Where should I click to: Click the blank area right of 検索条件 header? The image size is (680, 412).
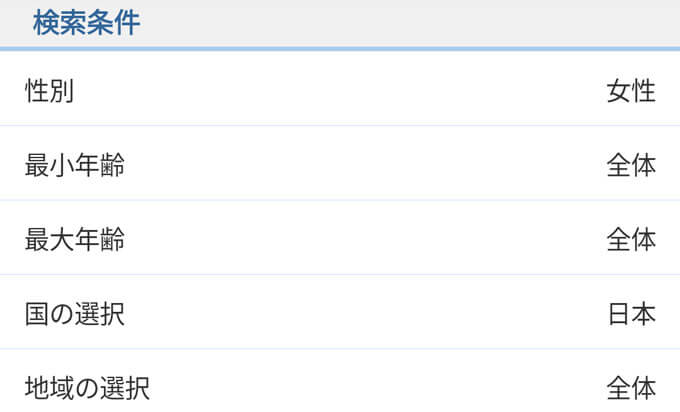click(420, 23)
